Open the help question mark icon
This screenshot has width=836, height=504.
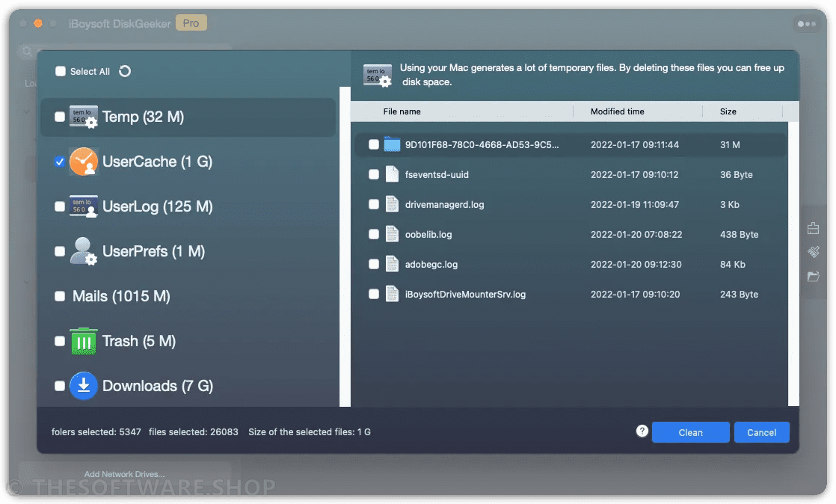[x=642, y=431]
